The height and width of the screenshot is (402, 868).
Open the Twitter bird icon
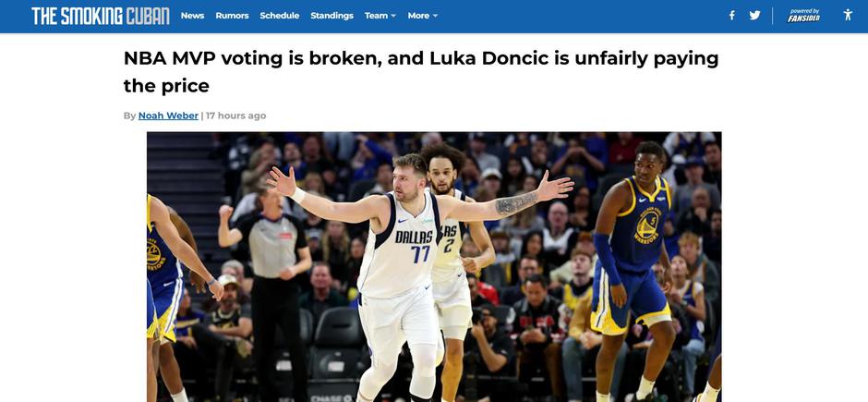754,16
